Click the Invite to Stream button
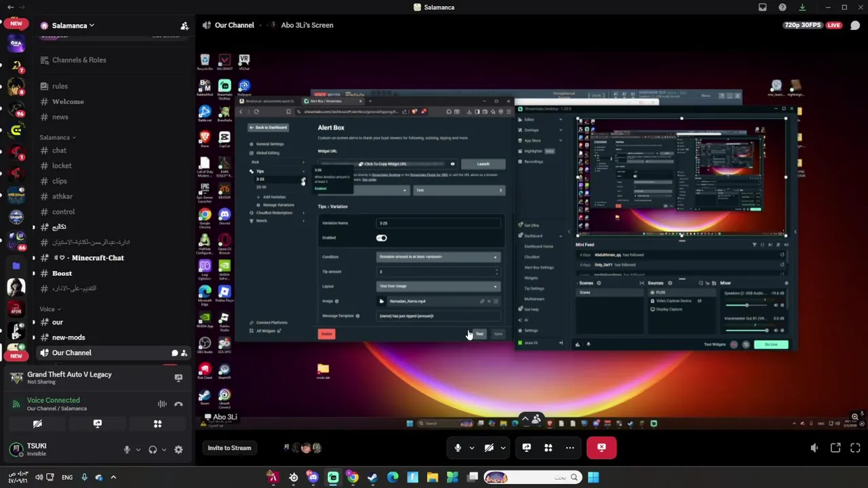Image resolution: width=868 pixels, height=488 pixels. 229,448
